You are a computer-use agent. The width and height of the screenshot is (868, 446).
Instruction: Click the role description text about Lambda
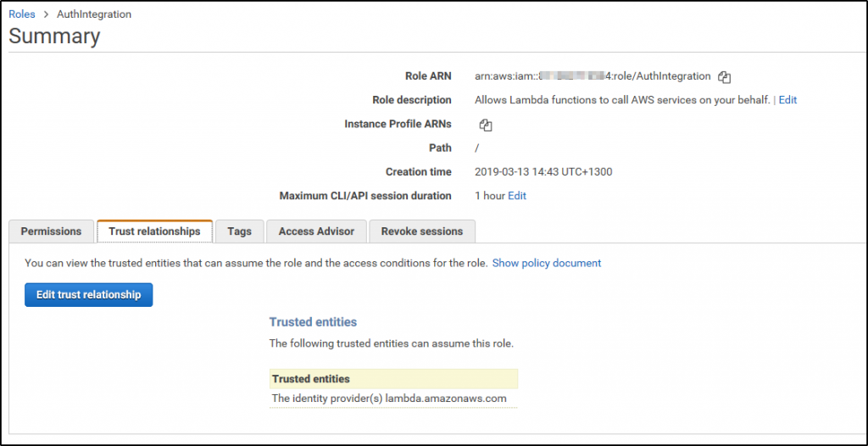pyautogui.click(x=622, y=100)
